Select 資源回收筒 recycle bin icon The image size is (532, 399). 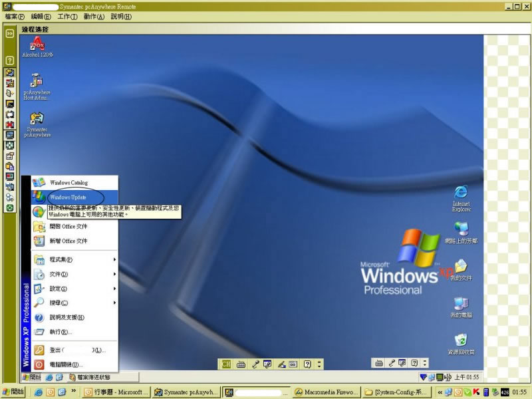(461, 344)
